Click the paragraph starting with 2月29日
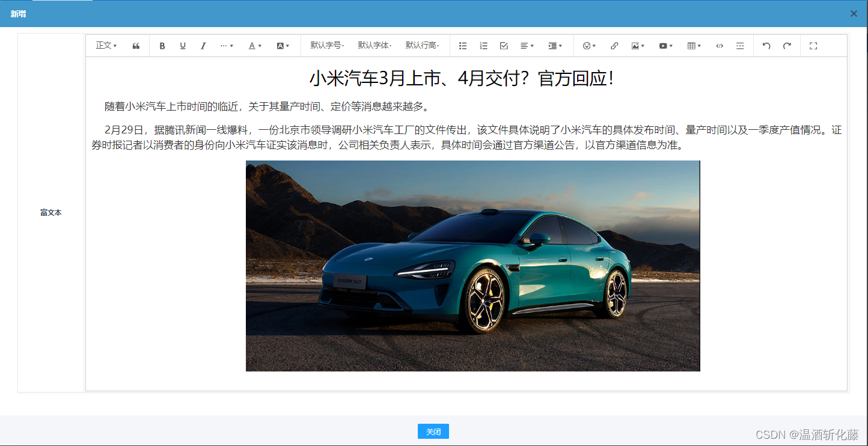Viewport: 868px width, 446px height. [x=466, y=138]
